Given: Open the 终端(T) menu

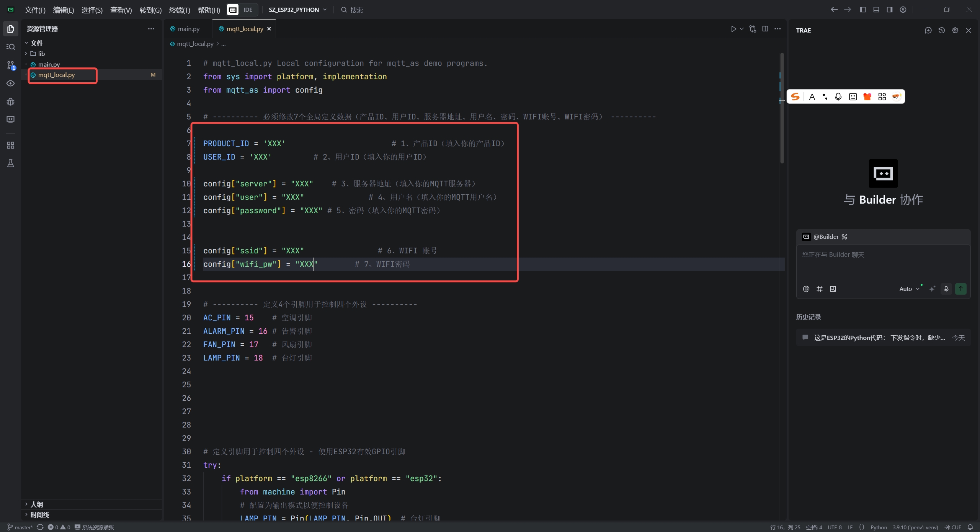Looking at the screenshot, I should point(178,10).
